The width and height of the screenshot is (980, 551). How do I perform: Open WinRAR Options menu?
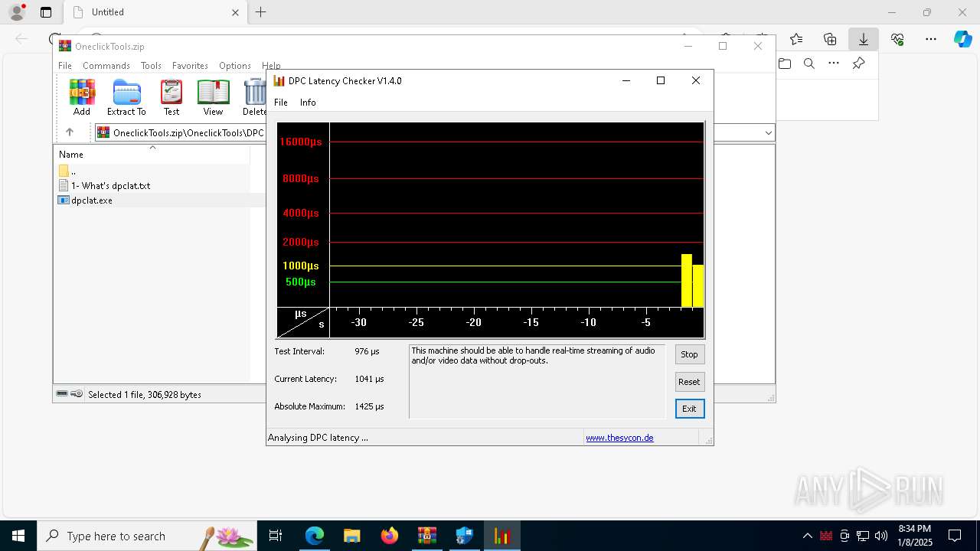[x=235, y=66]
